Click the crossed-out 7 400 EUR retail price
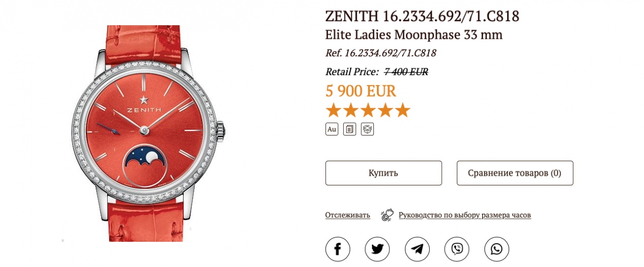 click(406, 72)
